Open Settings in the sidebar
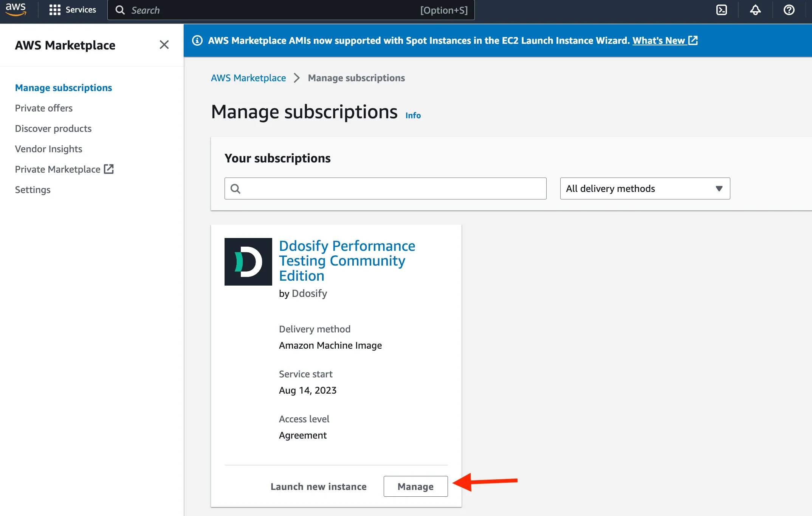Screen dimensions: 812x516 [33, 190]
